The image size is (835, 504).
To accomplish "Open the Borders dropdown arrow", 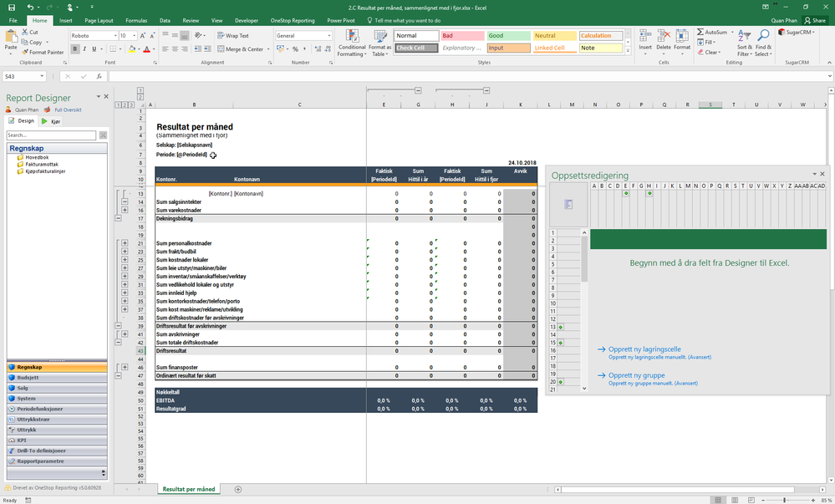I will tap(120, 49).
